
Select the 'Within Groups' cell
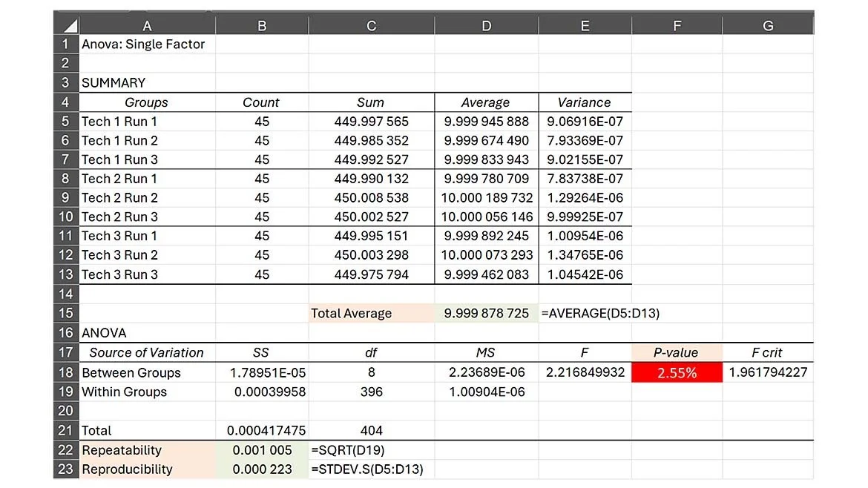click(147, 392)
